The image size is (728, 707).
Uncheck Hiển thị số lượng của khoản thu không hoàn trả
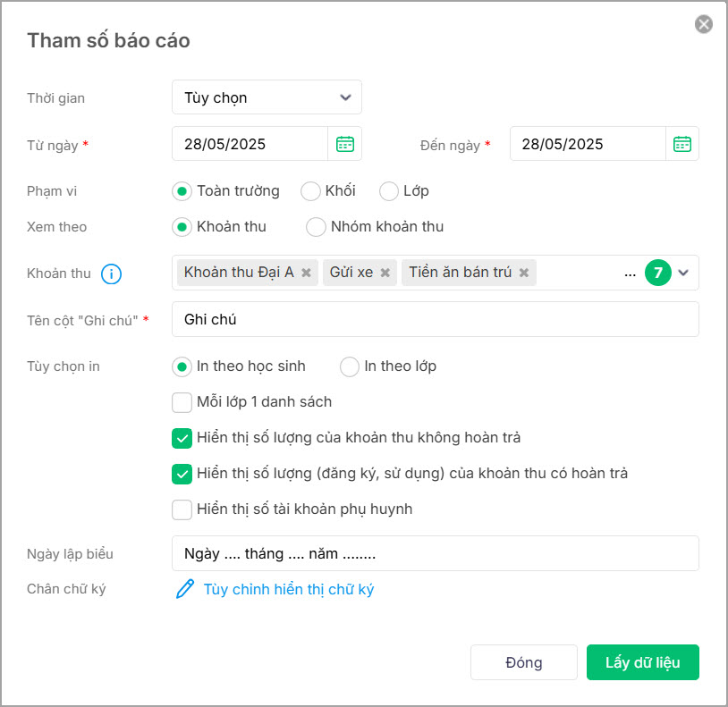[182, 438]
